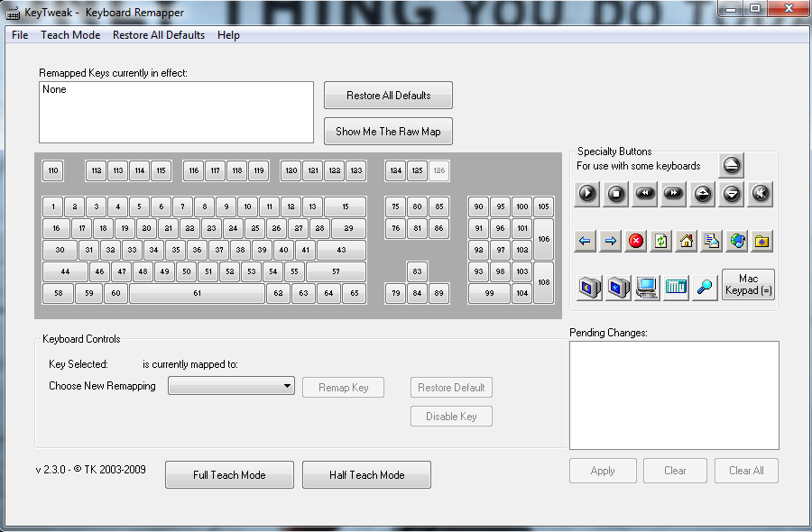Choose the Home house icon button
The width and height of the screenshot is (812, 532).
687,241
